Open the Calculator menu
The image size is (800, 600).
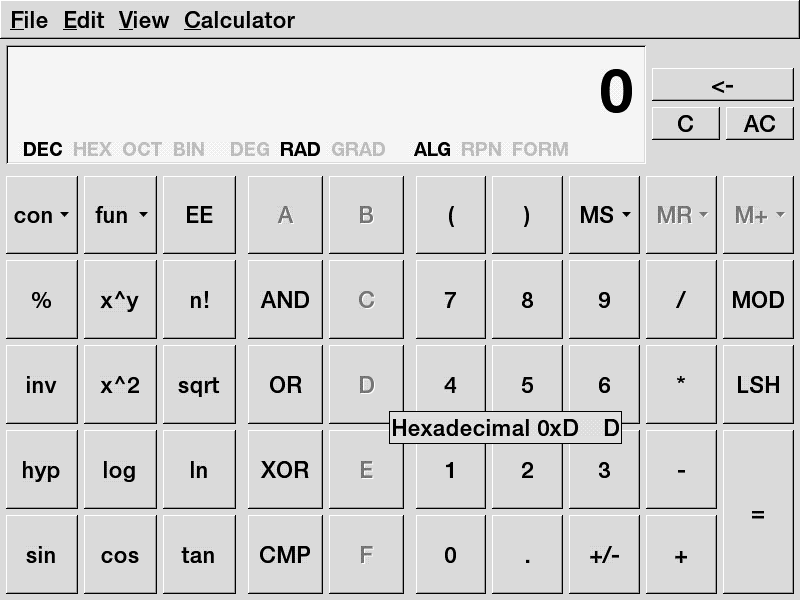point(239,20)
